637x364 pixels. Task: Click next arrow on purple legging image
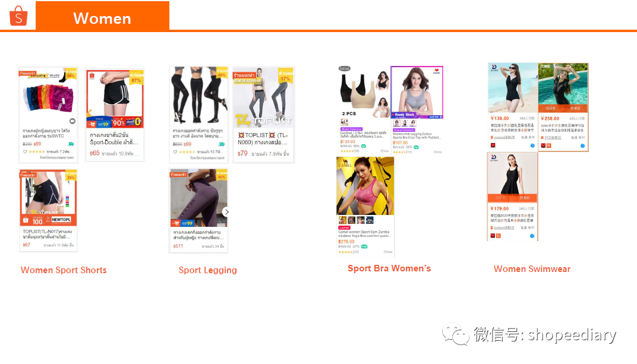coord(226,212)
